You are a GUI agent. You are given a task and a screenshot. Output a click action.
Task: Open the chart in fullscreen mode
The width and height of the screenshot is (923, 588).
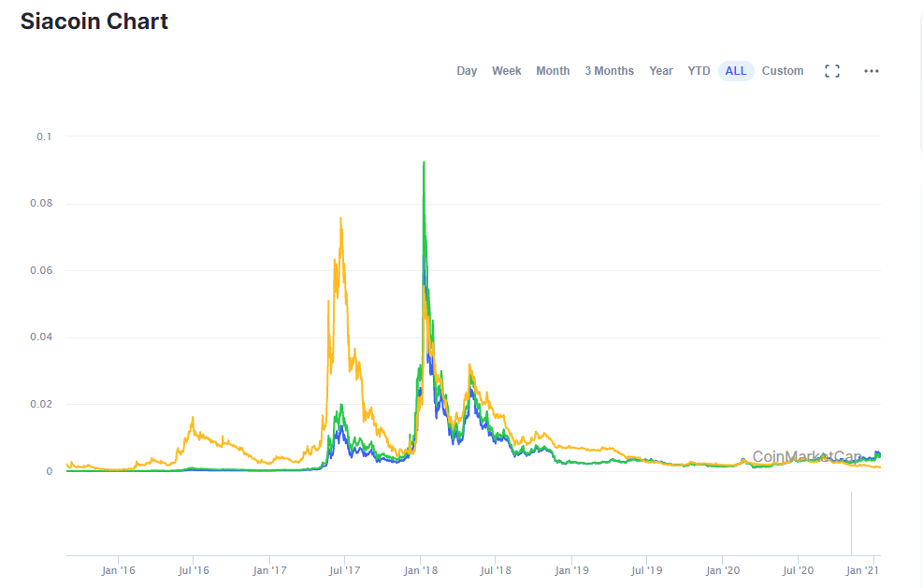point(831,71)
